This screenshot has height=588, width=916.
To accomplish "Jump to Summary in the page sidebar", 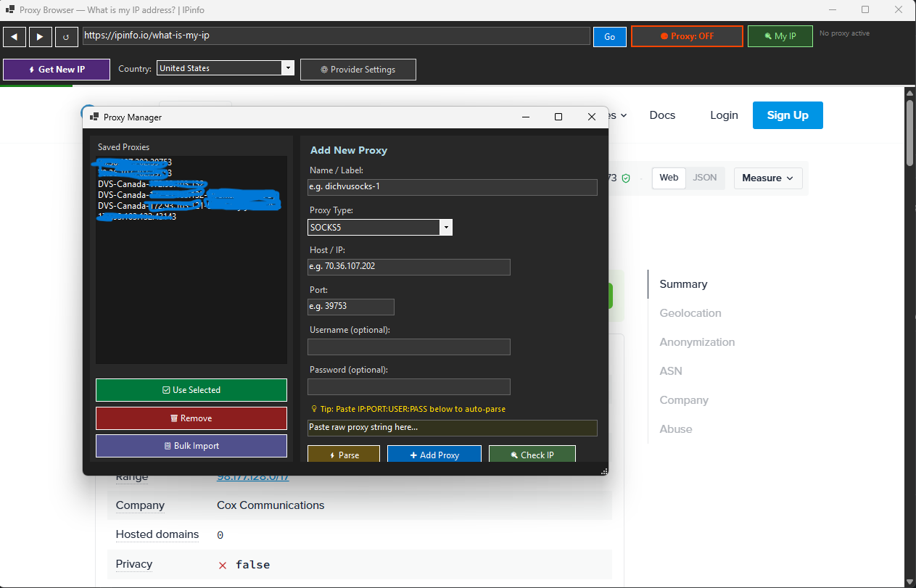I will point(683,284).
